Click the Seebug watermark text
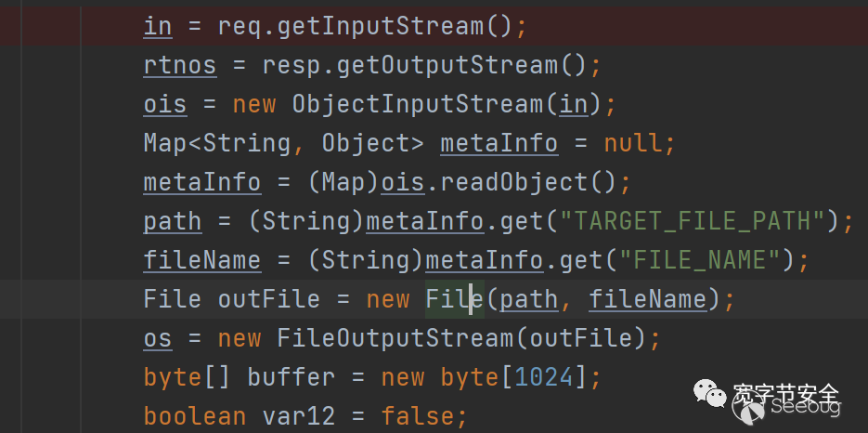868x433 pixels. [804, 406]
